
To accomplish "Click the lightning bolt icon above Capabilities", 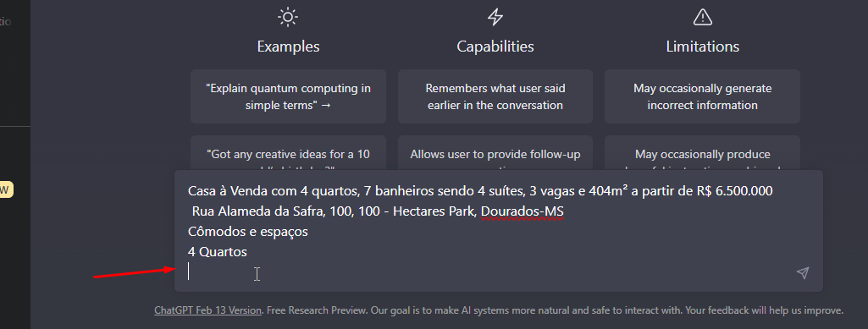I will [x=495, y=17].
